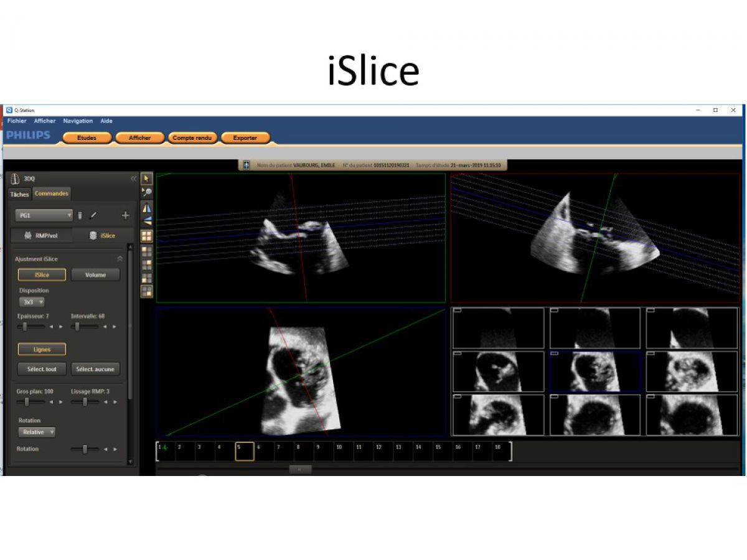Increase Lissage RMP with its right arrow
The height and width of the screenshot is (560, 747).
[x=115, y=402]
